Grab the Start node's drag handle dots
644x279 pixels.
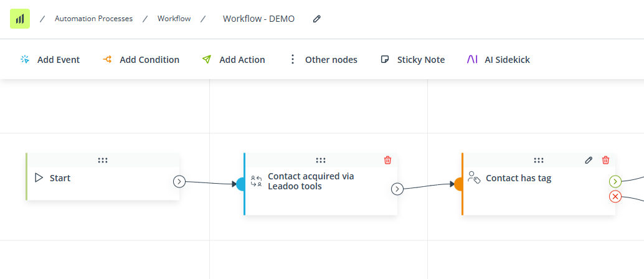tap(103, 160)
